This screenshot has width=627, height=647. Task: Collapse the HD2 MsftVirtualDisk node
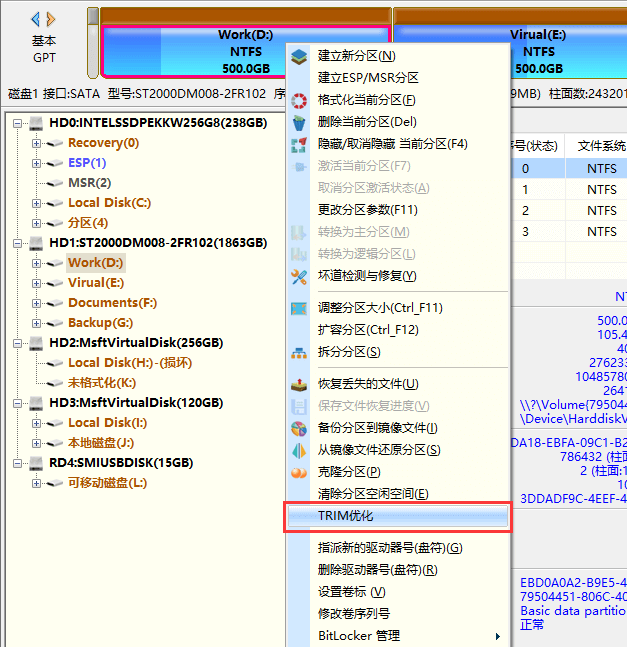[17, 343]
